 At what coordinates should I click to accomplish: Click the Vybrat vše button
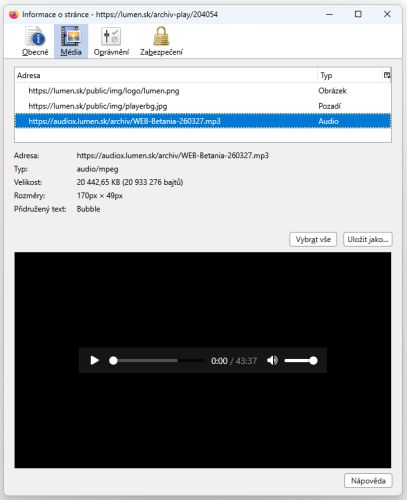point(313,239)
